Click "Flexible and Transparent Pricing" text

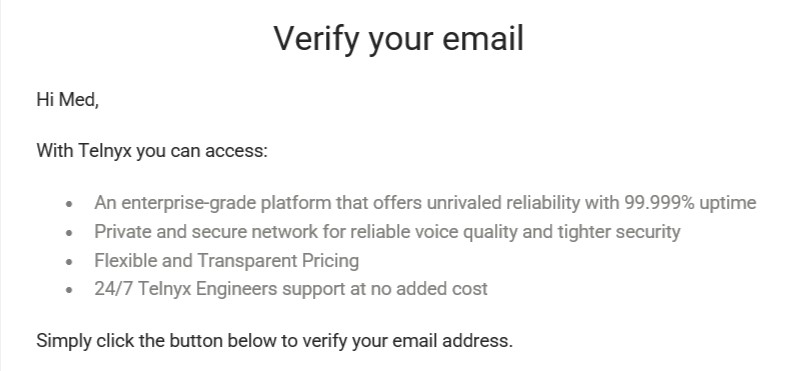[227, 261]
